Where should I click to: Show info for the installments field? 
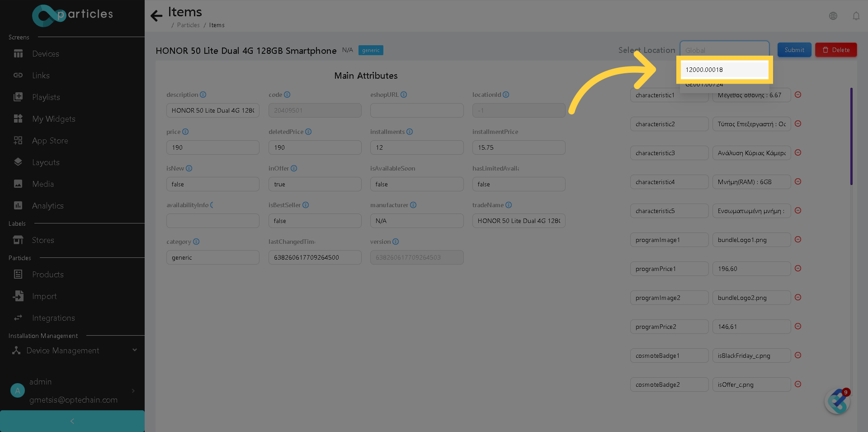[410, 132]
